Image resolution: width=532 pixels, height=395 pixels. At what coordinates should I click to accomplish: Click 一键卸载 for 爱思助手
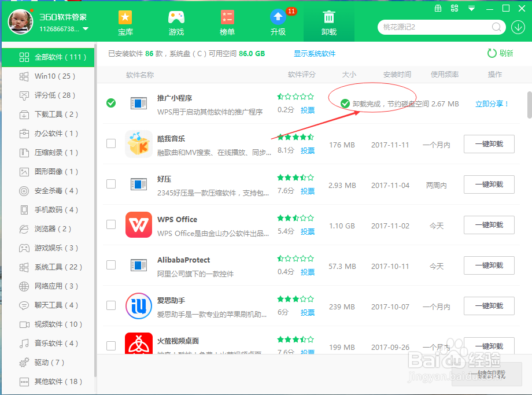[x=489, y=306]
